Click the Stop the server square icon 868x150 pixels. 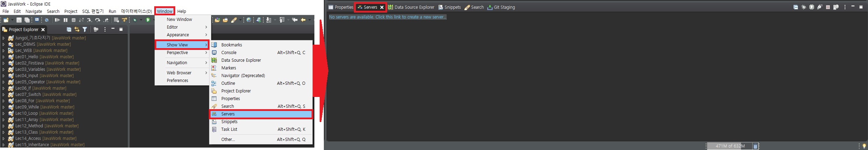click(x=828, y=7)
